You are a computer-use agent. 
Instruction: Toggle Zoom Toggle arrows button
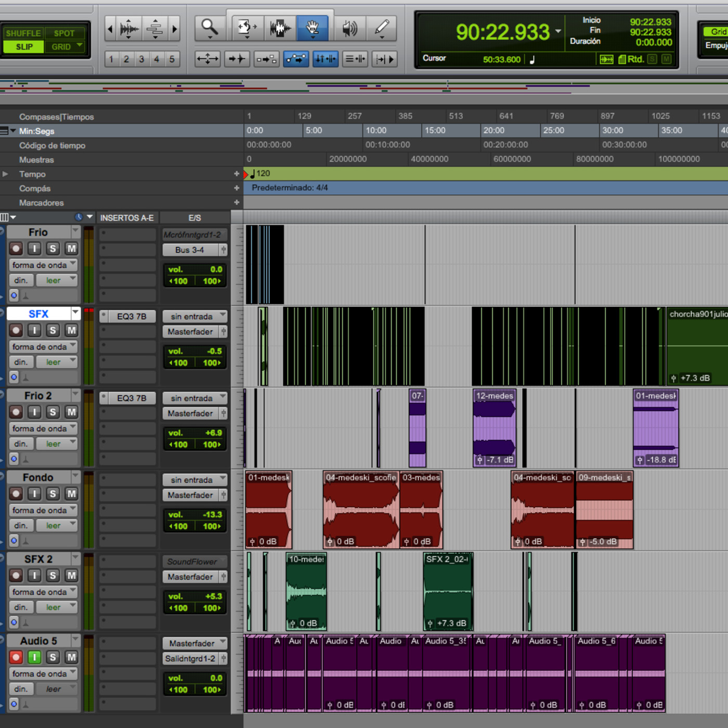(x=207, y=59)
